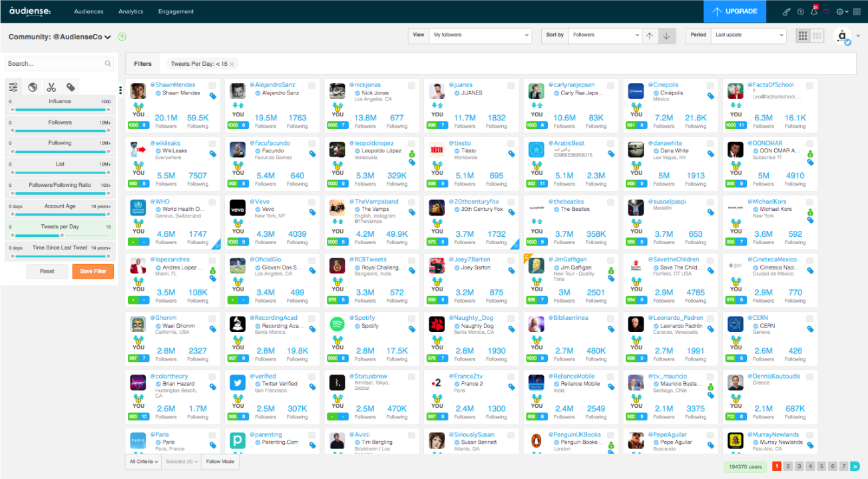Open the Period Last update dropdown
The image size is (868, 479).
tap(748, 35)
